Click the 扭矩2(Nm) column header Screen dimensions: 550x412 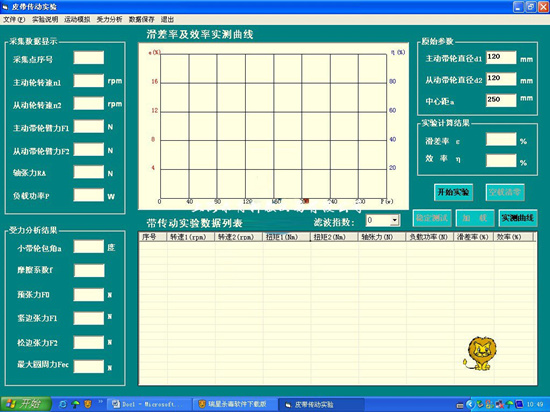(x=334, y=237)
